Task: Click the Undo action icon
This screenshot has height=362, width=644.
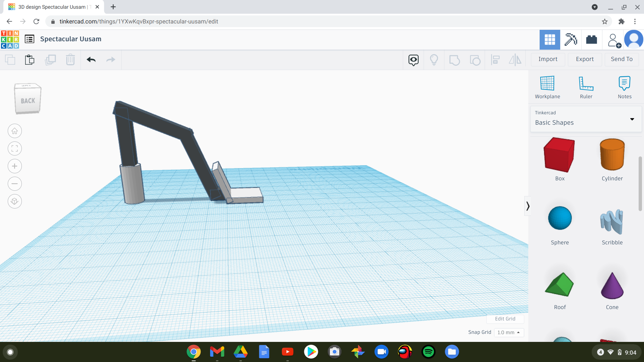Action: tap(91, 60)
